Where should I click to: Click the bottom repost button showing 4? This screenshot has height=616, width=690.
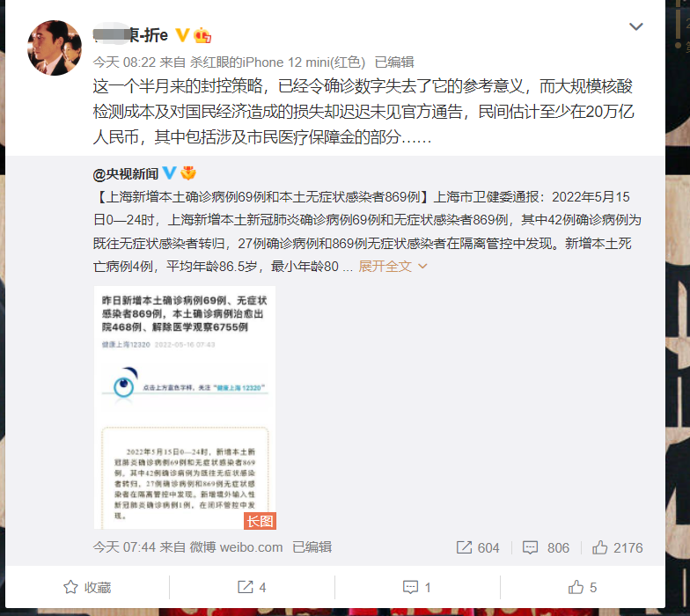(252, 587)
